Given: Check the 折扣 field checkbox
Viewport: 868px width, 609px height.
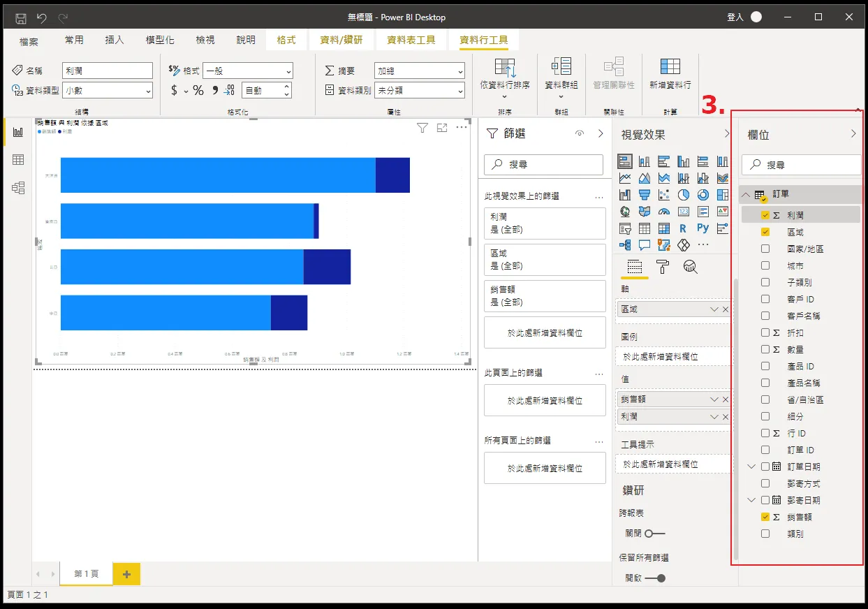Looking at the screenshot, I should coord(765,332).
